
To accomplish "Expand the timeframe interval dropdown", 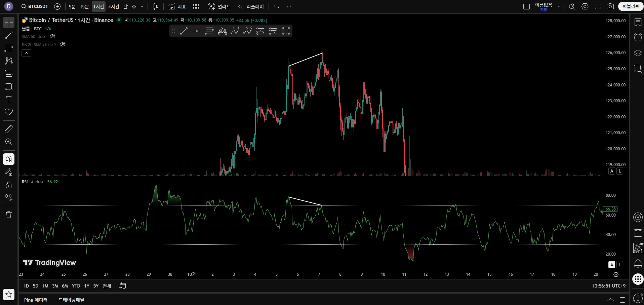I will click(142, 6).
